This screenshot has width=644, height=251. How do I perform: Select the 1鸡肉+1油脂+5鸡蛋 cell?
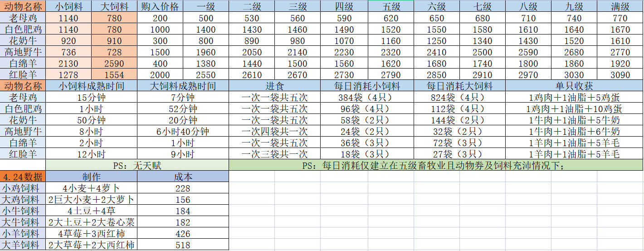click(x=574, y=97)
